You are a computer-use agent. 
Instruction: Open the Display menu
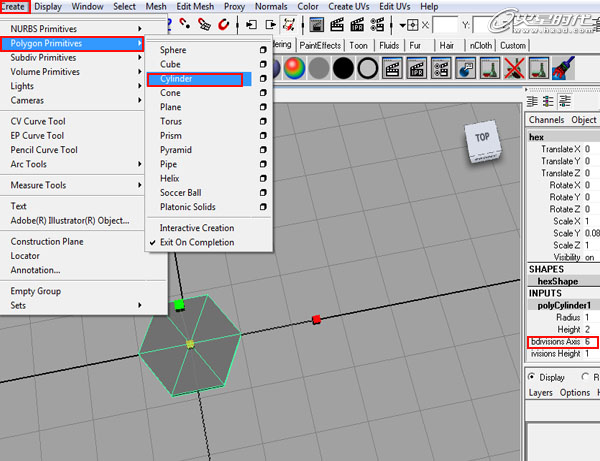[x=48, y=7]
